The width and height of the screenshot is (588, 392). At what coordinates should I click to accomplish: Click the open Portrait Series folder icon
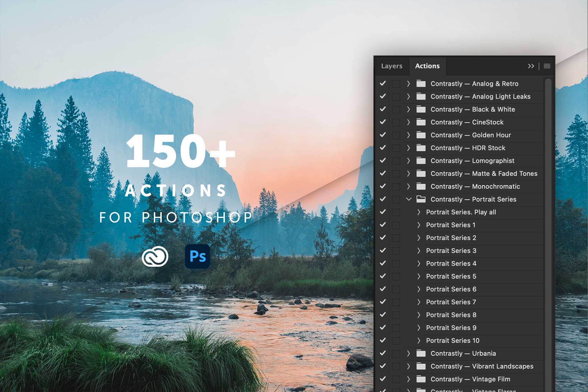point(421,199)
